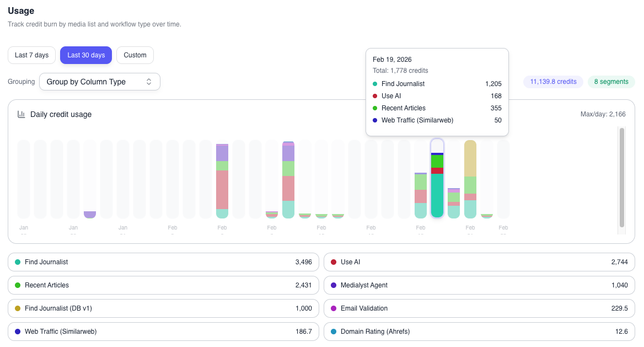Click the 1,205 Find Journalist tooltip value
Viewport: 644px width, 347px height.
(493, 84)
